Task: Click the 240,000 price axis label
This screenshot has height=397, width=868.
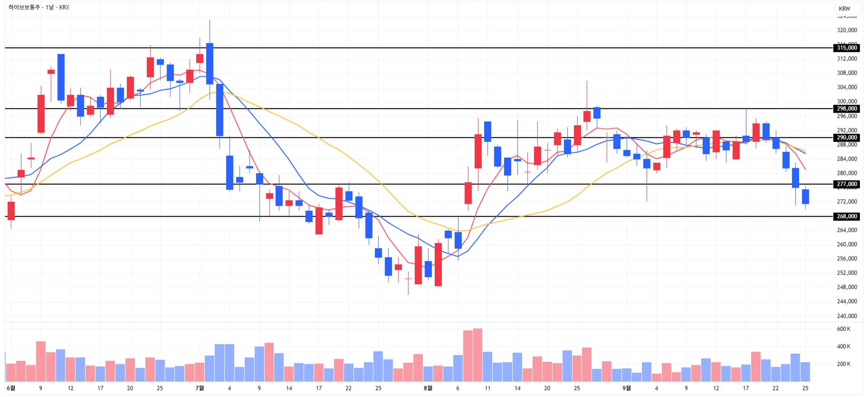Action: 847,316
